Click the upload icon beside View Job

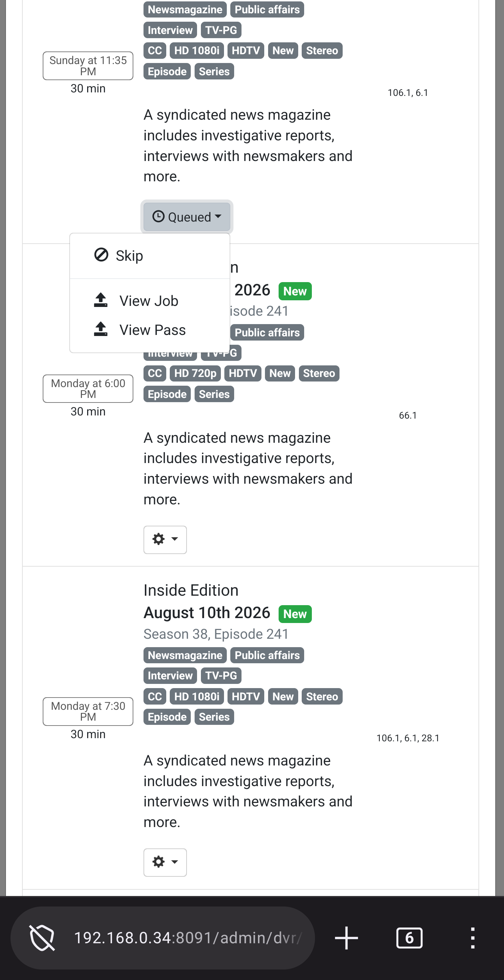pos(101,300)
